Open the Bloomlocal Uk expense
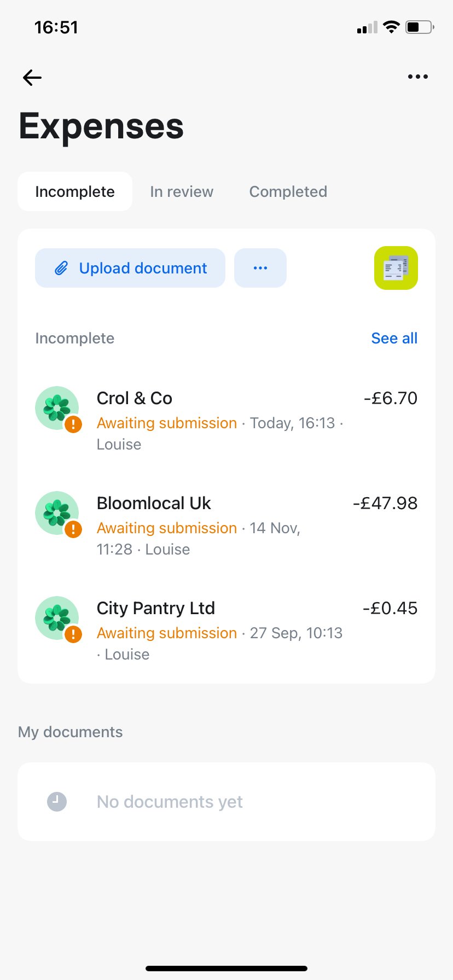This screenshot has height=980, width=453. pos(219,525)
